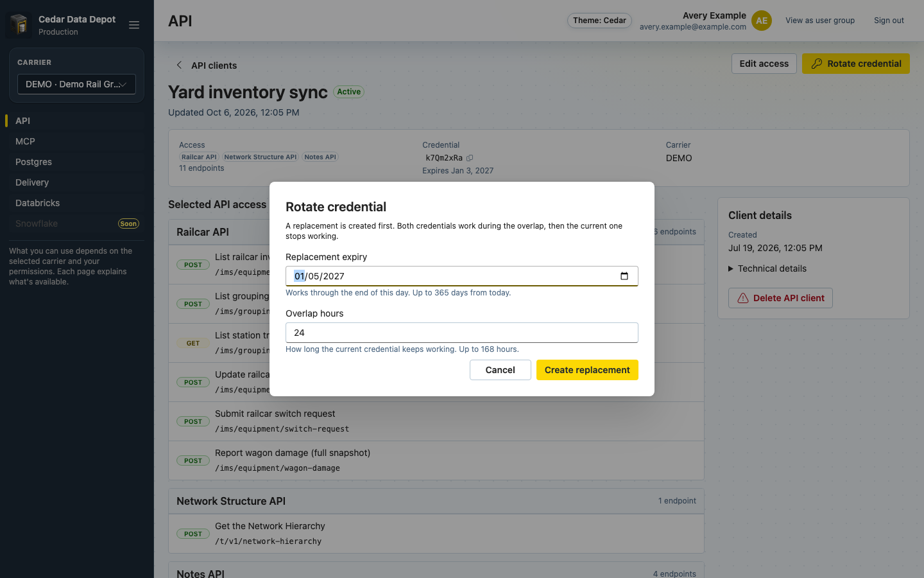The height and width of the screenshot is (578, 924).
Task: Expand Technical details
Action: [x=767, y=268]
